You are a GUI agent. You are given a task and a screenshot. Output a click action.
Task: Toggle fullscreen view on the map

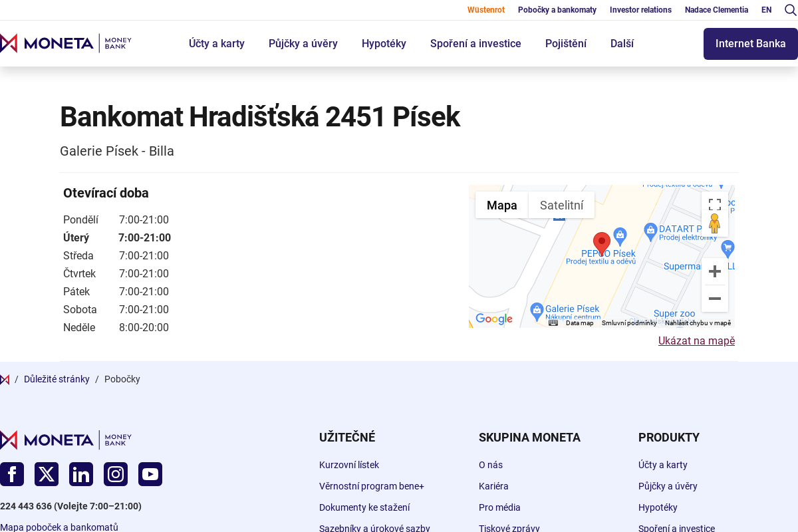[x=715, y=204]
